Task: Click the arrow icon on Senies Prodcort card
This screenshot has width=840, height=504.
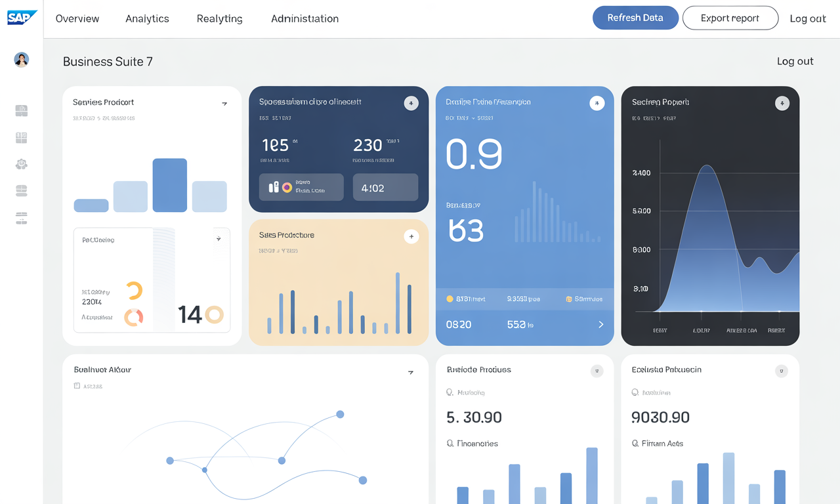Action: pyautogui.click(x=224, y=104)
